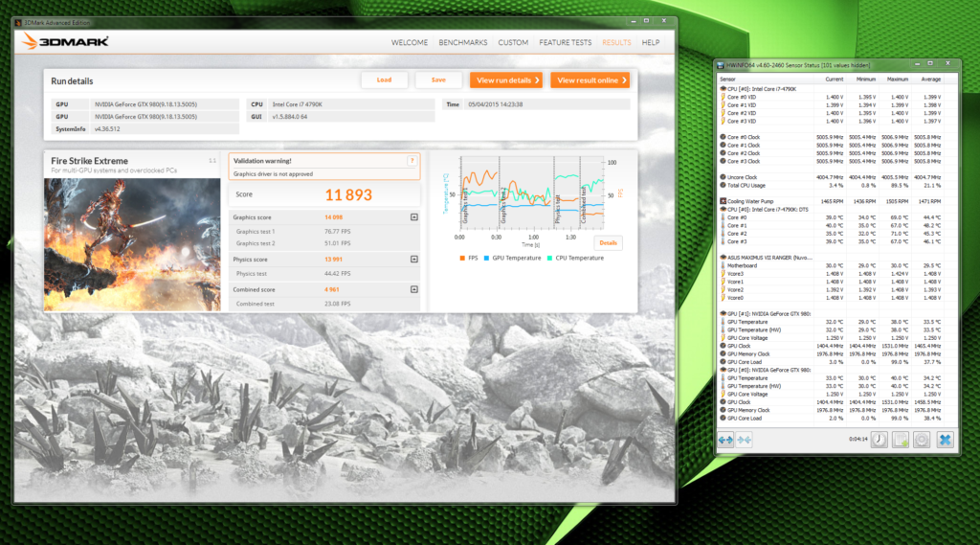Click the Core #1 VID row label

[x=742, y=105]
